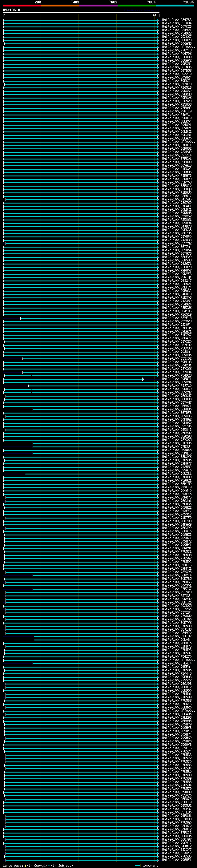Select UniRef100_Q53I52 label

click(x=177, y=358)
